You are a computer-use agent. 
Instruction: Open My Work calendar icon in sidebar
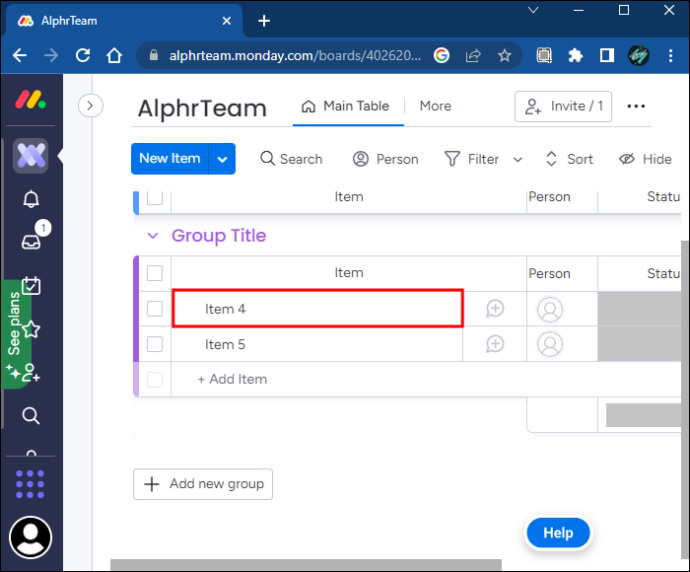tap(31, 286)
